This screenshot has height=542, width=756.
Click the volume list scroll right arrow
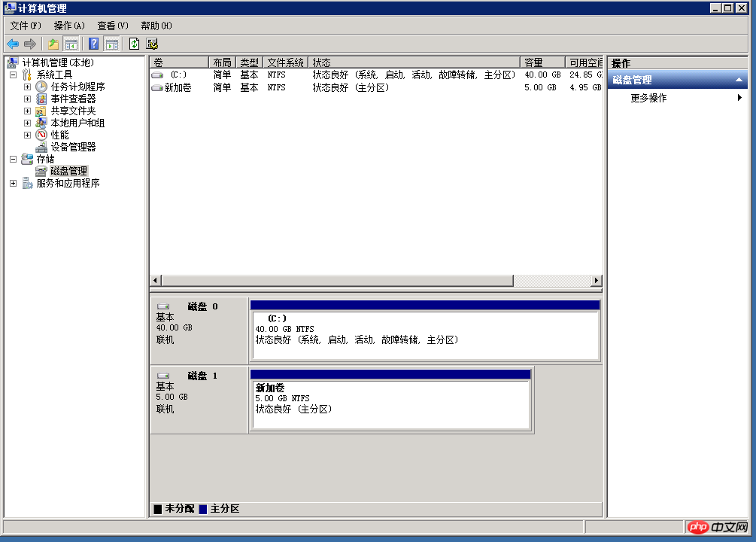[597, 281]
